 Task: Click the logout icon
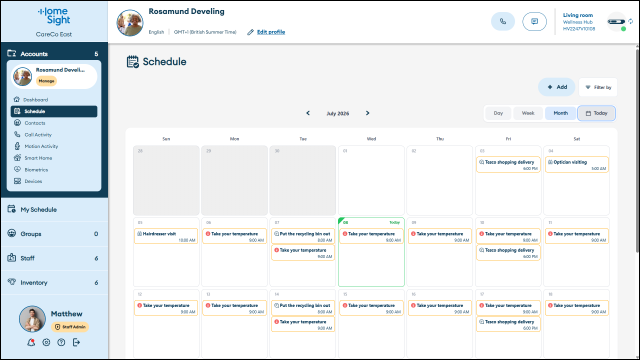tap(76, 342)
